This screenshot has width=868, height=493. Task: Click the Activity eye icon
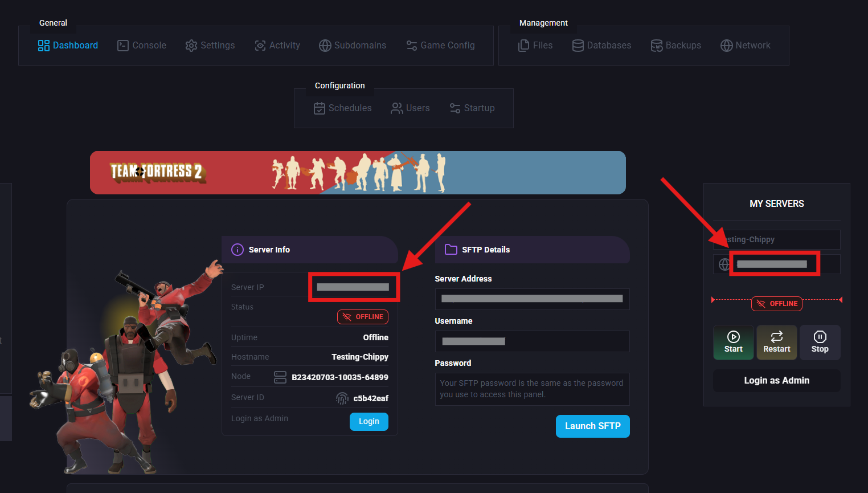[x=260, y=46]
